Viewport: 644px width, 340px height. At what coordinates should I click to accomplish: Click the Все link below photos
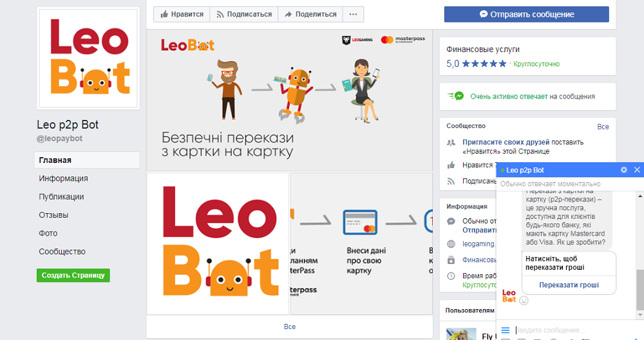(290, 327)
